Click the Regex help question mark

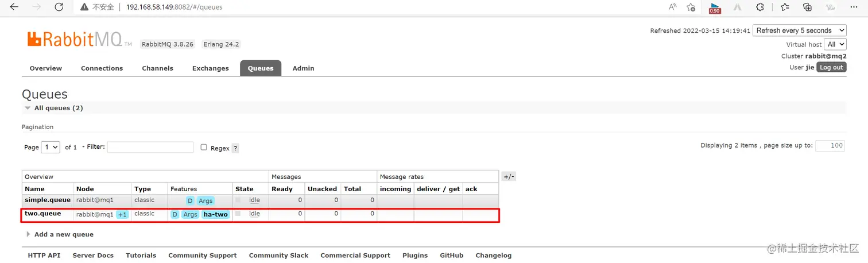[235, 148]
